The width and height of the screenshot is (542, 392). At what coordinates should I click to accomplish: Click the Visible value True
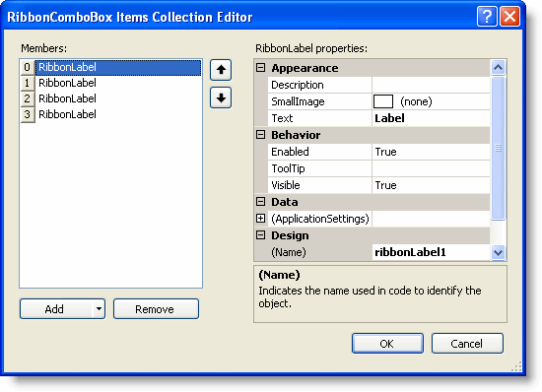tap(431, 185)
